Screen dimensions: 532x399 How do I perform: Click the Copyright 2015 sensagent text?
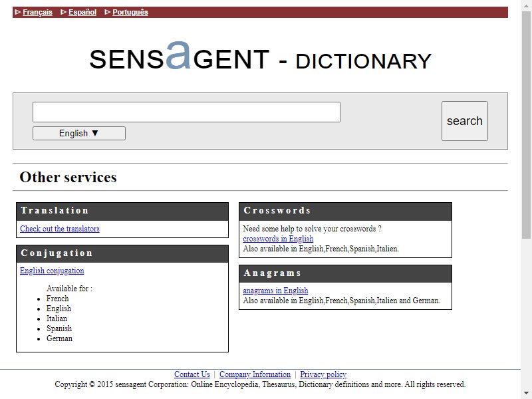(260, 384)
